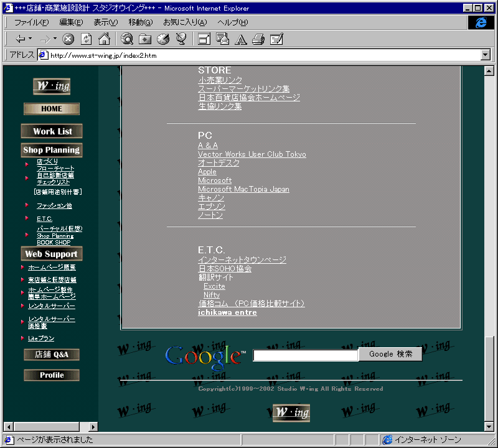Screen dimensions: 498x448
Task: Click the address bar URL field
Action: [x=260, y=55]
